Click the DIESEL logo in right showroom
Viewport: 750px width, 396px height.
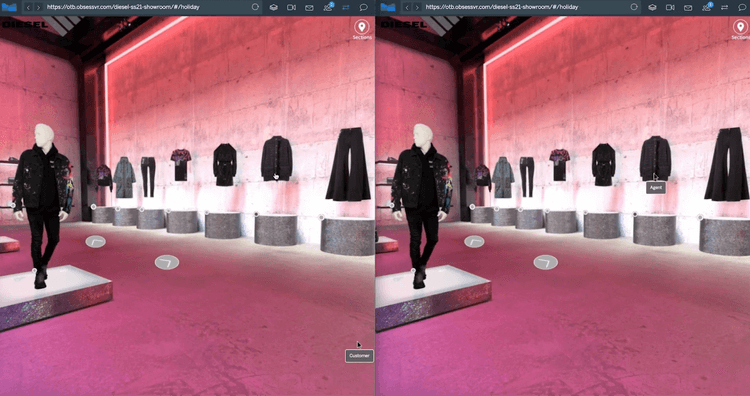(x=403, y=25)
